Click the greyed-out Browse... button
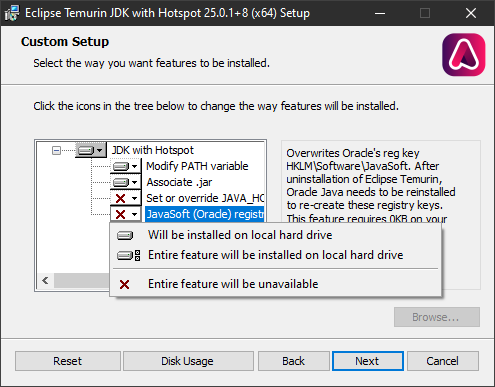Viewport: 495px width, 387px height. coord(437,317)
